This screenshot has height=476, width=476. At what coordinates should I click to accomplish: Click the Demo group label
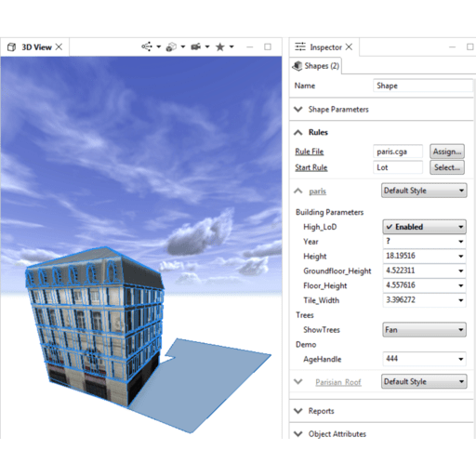coord(306,345)
